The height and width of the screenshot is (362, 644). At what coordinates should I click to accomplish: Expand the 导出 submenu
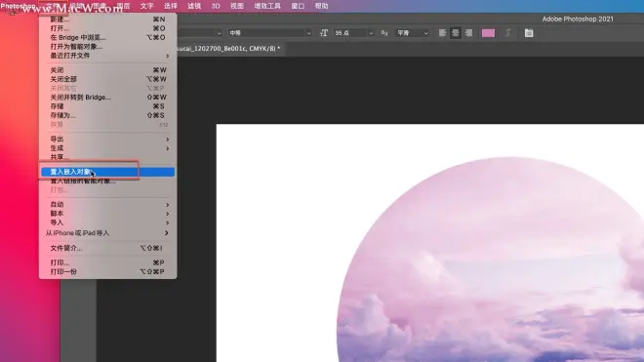pos(108,140)
